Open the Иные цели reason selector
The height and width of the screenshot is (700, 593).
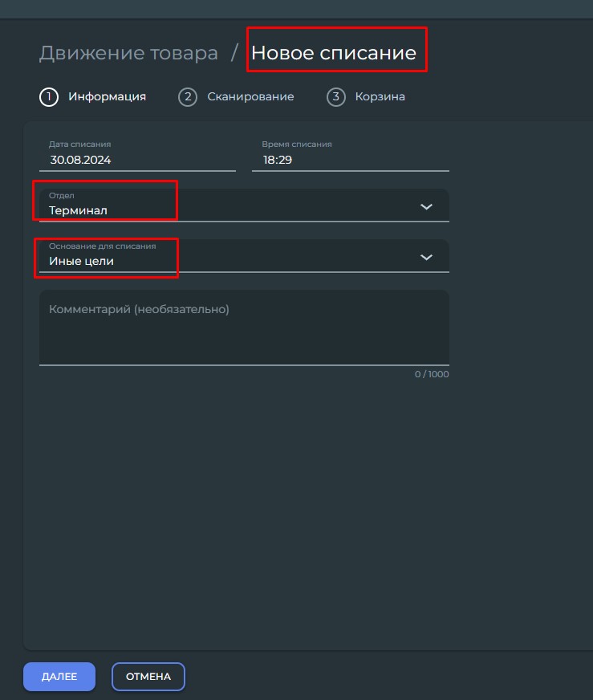(x=244, y=256)
